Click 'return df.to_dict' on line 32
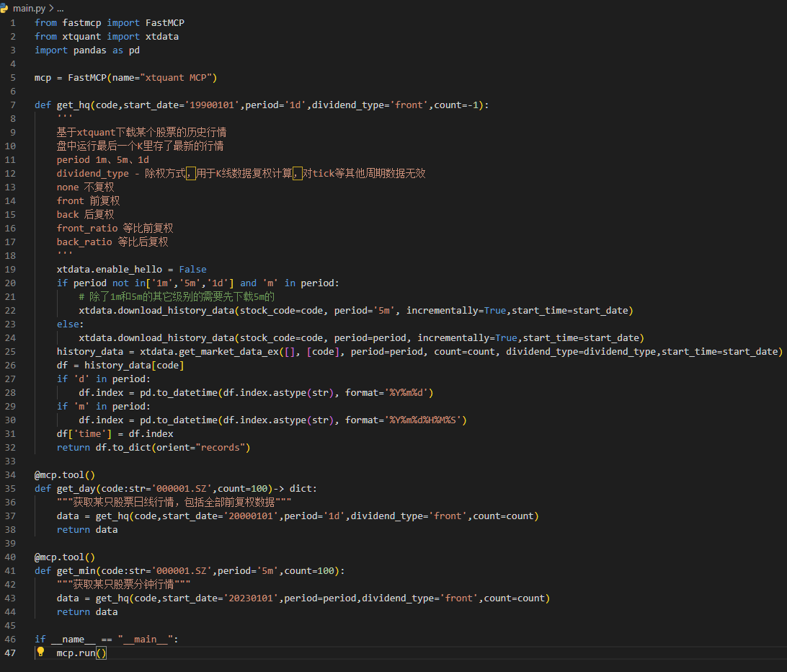The image size is (787, 672). pos(104,448)
